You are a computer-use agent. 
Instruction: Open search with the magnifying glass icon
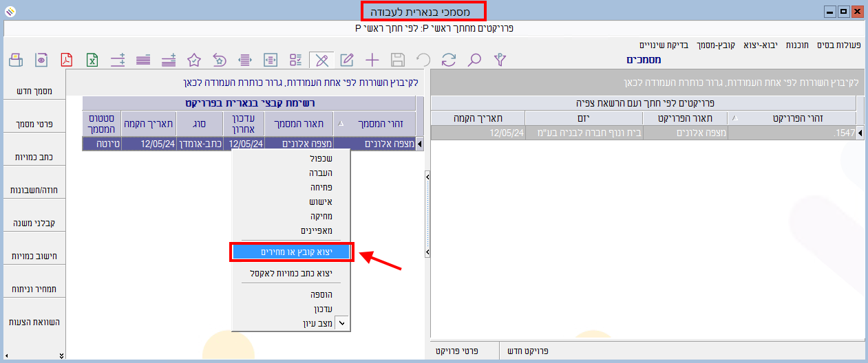point(474,60)
